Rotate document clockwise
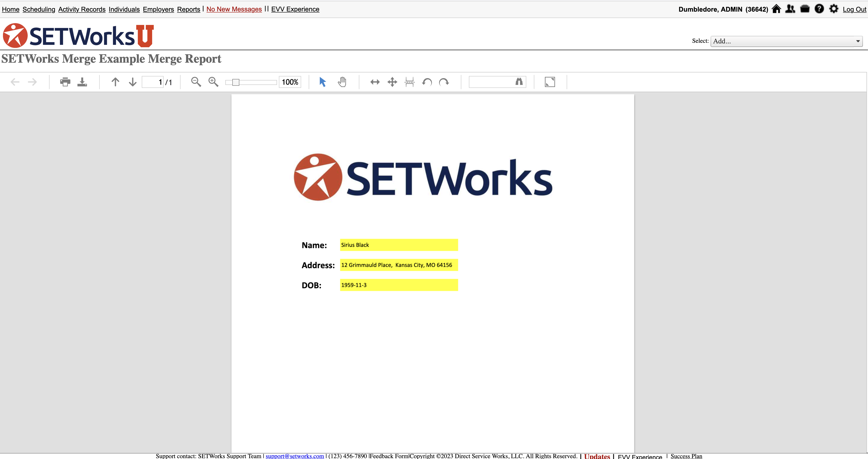The image size is (868, 459). coord(444,82)
